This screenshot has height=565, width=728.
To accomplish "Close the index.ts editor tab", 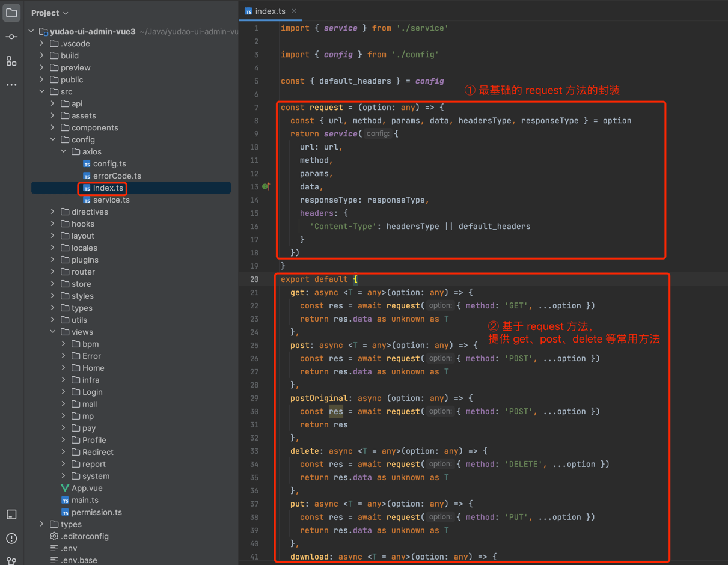I will pyautogui.click(x=294, y=11).
